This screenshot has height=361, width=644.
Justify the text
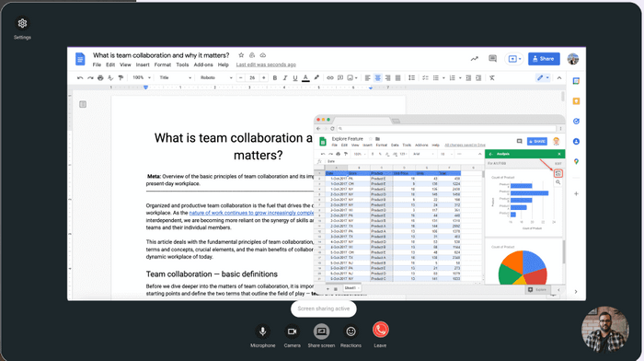click(397, 77)
